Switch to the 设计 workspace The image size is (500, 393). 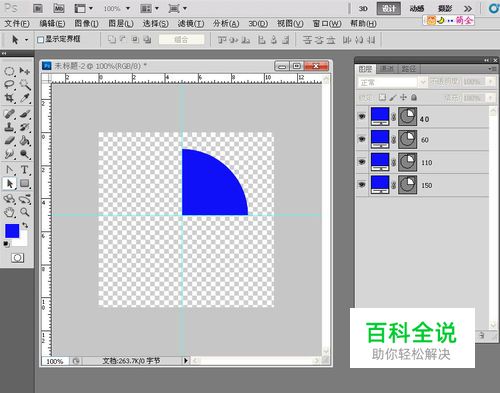(x=389, y=9)
